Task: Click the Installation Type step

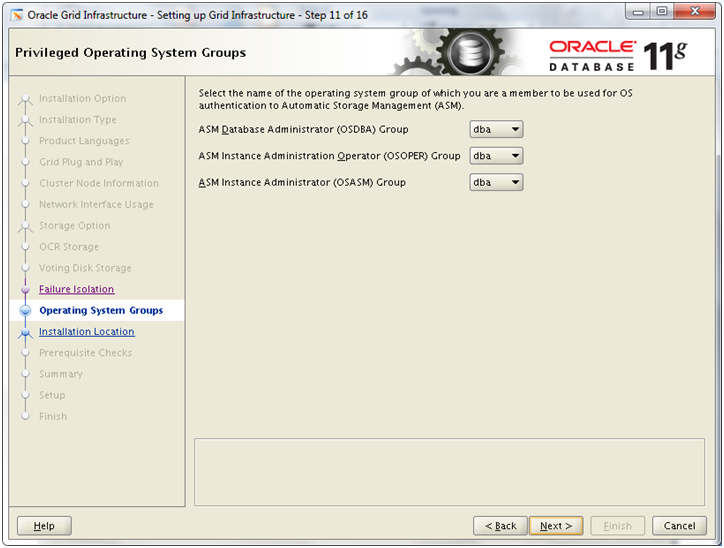Action: [78, 120]
